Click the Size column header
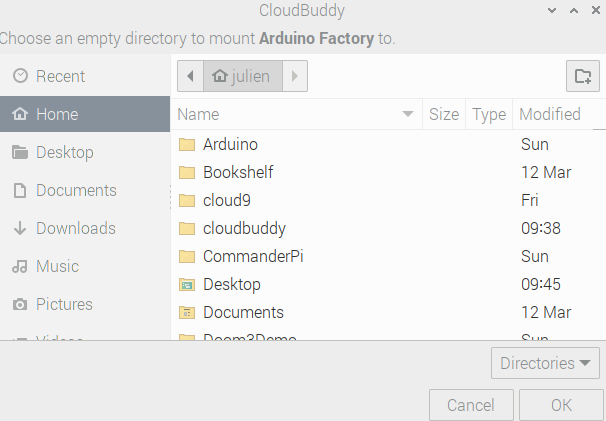Viewport: 606px width, 421px height. [443, 114]
